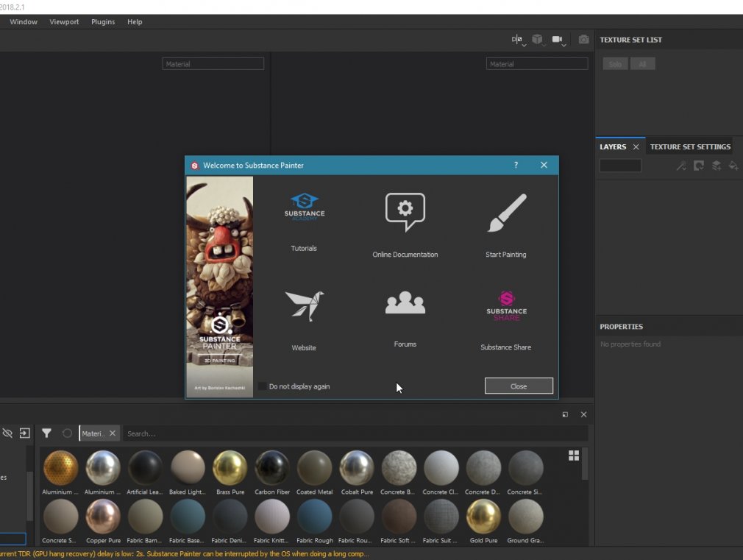Viewport: 743px width, 560px height.
Task: Select the Fabric Knitt.. material
Action: tap(272, 521)
